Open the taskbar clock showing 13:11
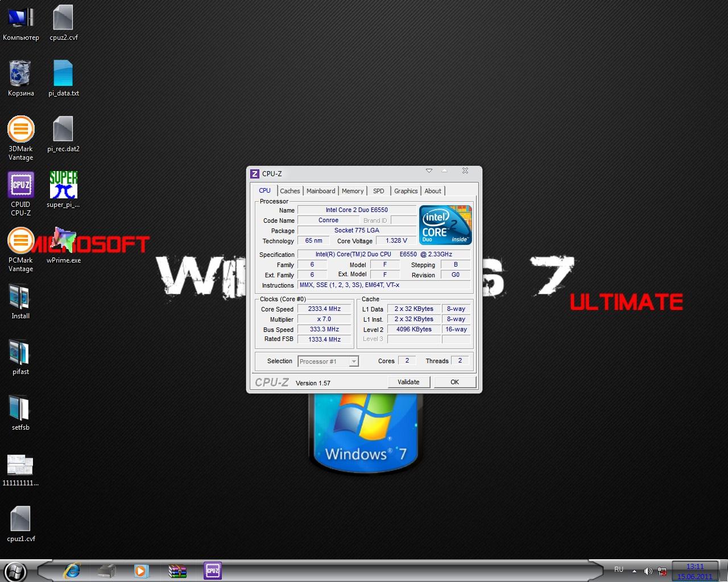This screenshot has width=728, height=582. point(695,571)
